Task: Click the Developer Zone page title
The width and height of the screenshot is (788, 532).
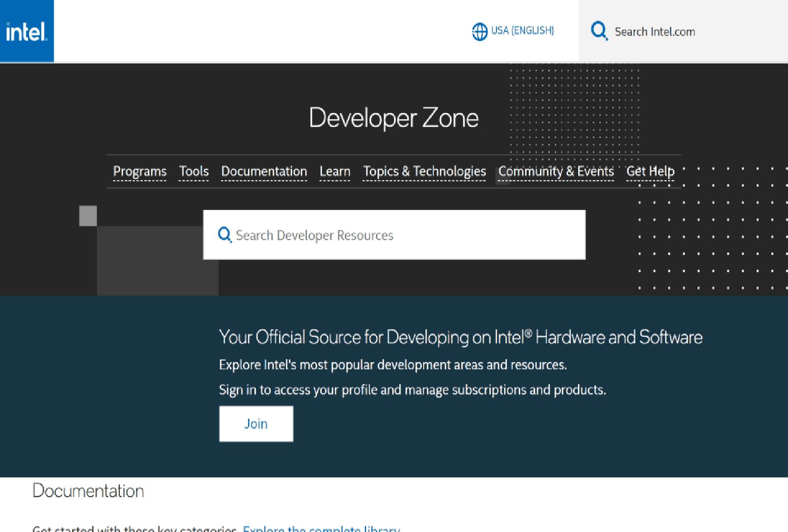Action: click(x=394, y=118)
